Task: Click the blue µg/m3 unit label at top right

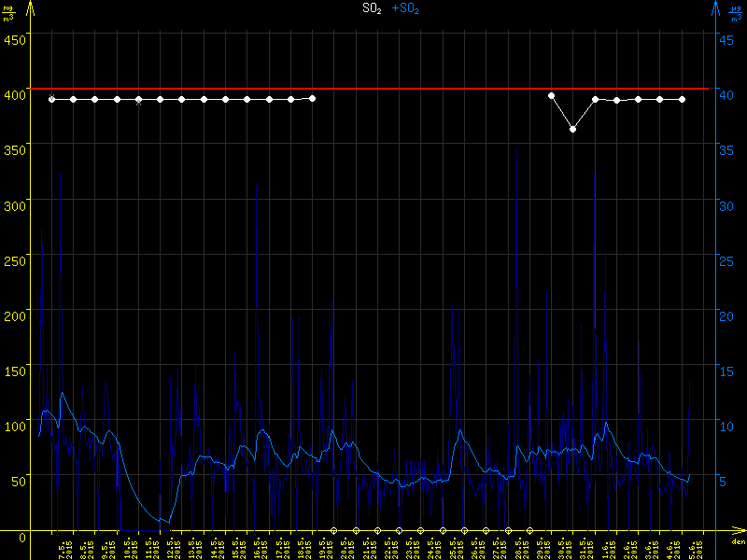Action: pyautogui.click(x=736, y=12)
